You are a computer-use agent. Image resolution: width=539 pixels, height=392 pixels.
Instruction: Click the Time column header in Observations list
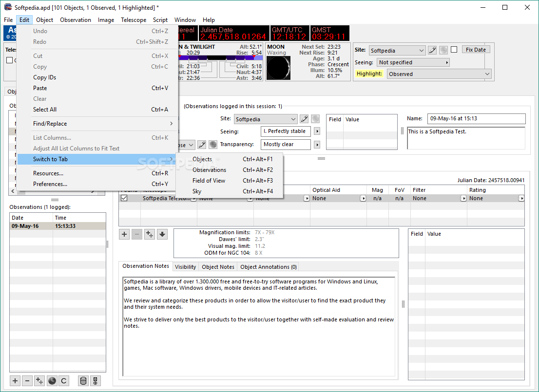click(x=79, y=218)
